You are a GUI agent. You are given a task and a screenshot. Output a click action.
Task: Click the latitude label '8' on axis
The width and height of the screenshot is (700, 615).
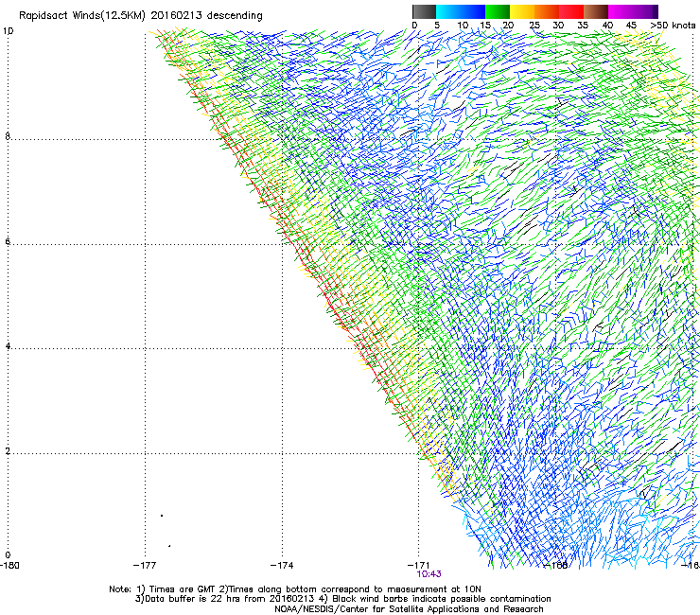[8, 136]
